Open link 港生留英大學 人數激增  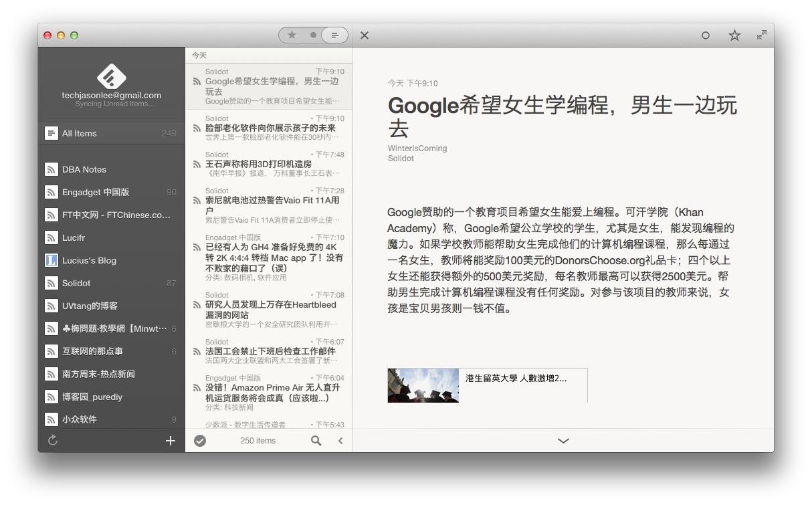tap(516, 378)
